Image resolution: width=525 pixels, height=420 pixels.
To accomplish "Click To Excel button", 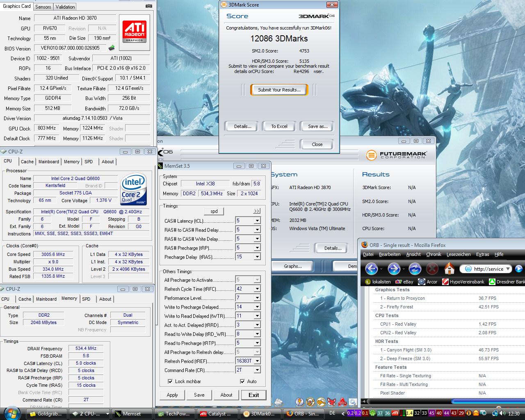I will tap(279, 126).
